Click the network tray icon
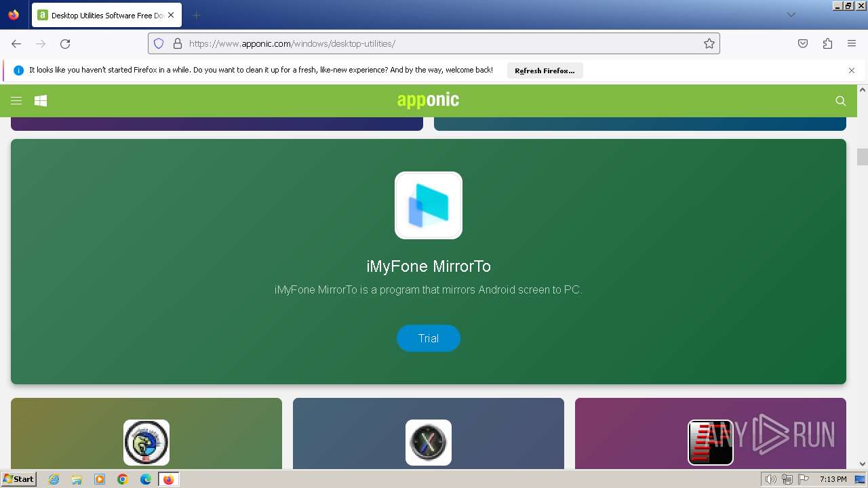This screenshot has width=868, height=488. coord(787,479)
